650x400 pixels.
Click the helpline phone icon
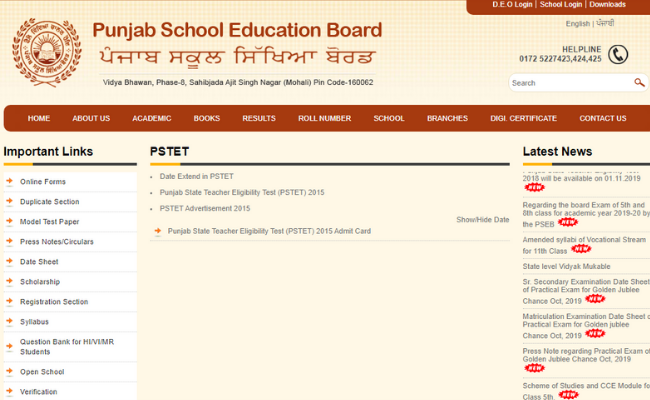click(618, 54)
